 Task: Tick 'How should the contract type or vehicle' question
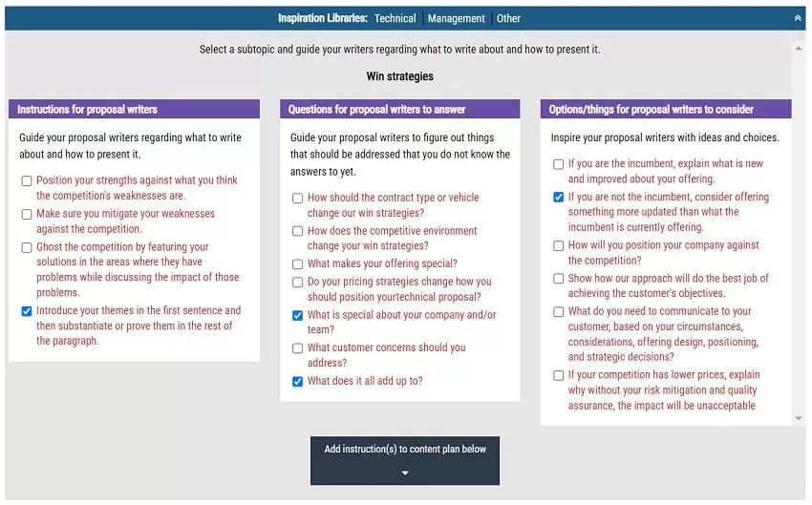298,198
